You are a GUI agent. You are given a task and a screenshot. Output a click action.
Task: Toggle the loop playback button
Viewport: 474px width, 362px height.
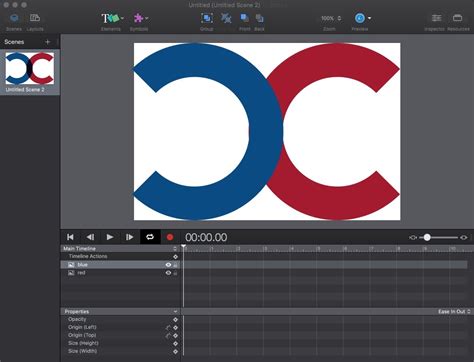pyautogui.click(x=150, y=237)
